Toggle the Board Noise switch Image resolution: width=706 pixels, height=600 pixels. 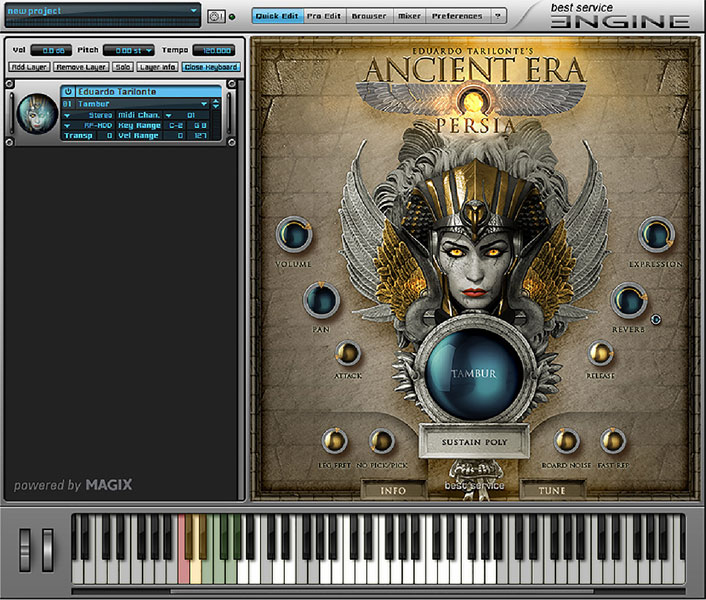click(x=566, y=440)
